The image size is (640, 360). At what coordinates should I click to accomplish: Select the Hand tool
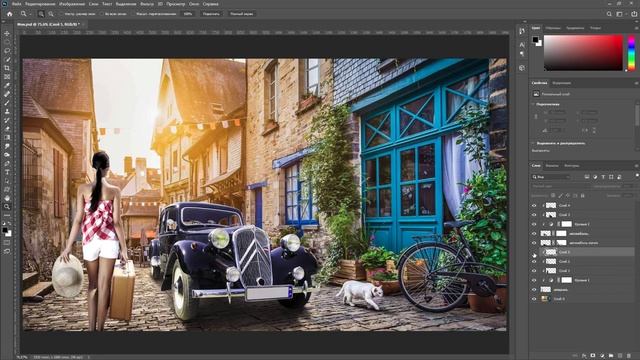pyautogui.click(x=7, y=198)
